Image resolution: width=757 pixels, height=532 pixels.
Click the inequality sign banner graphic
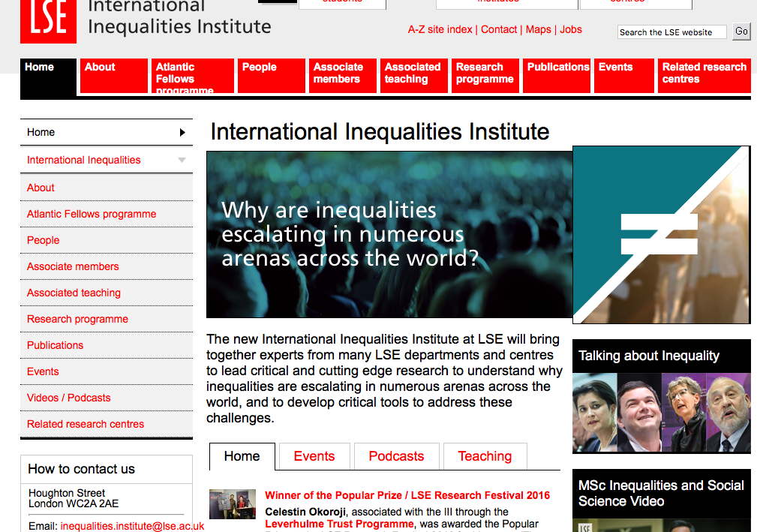coord(661,234)
